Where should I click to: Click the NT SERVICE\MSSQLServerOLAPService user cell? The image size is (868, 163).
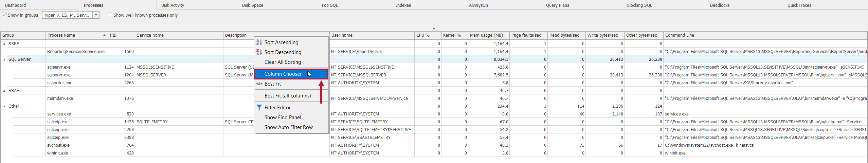coord(372,98)
